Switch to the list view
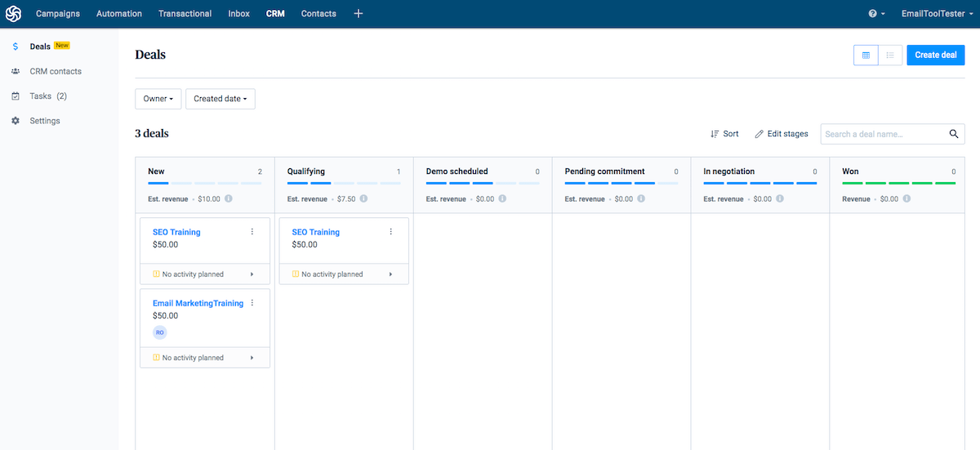Screen dimensions: 980x450 coord(890,55)
